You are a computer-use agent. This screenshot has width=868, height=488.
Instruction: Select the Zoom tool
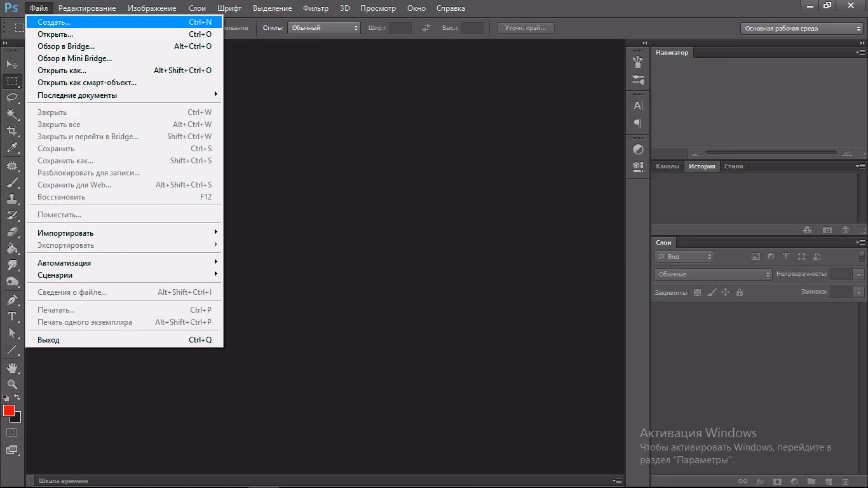(x=12, y=384)
